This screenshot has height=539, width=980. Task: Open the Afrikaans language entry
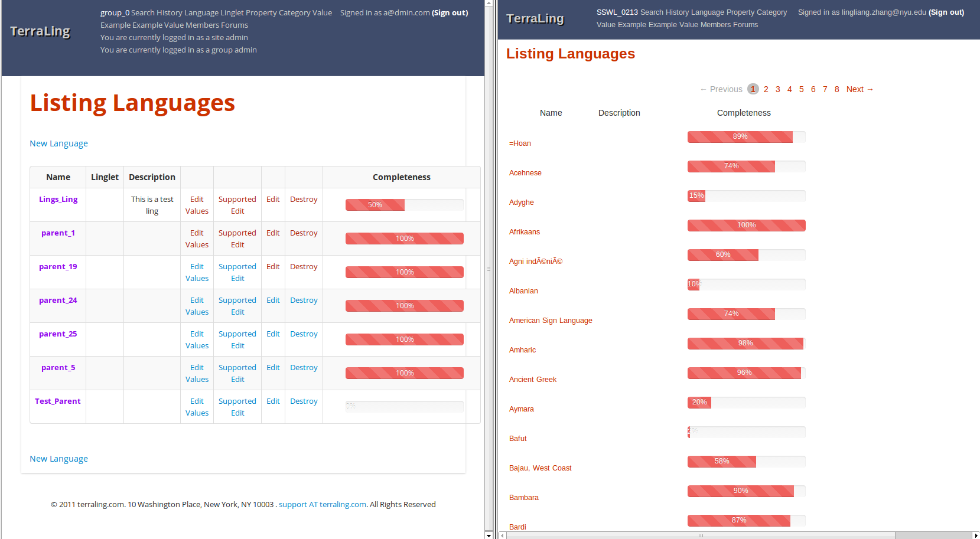click(525, 232)
